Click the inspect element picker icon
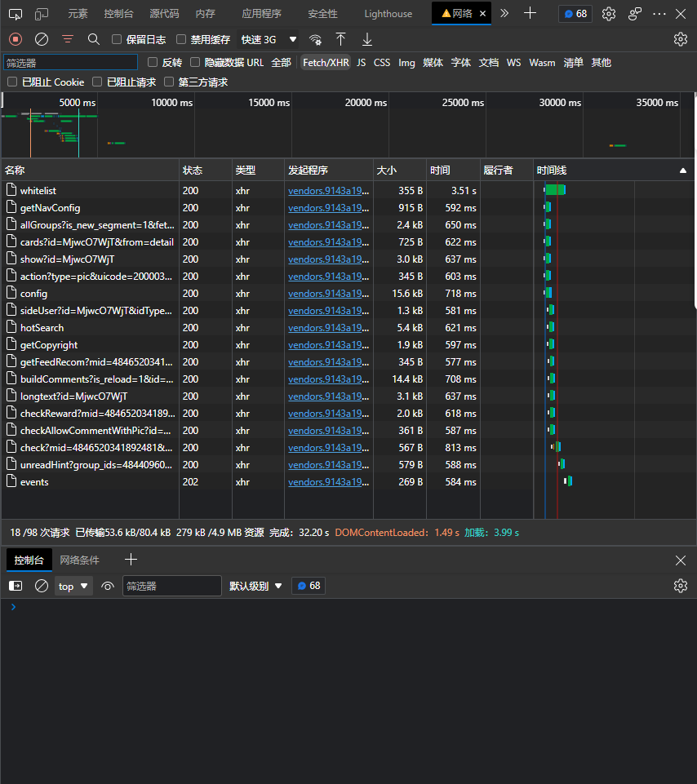The image size is (697, 784). tap(16, 14)
